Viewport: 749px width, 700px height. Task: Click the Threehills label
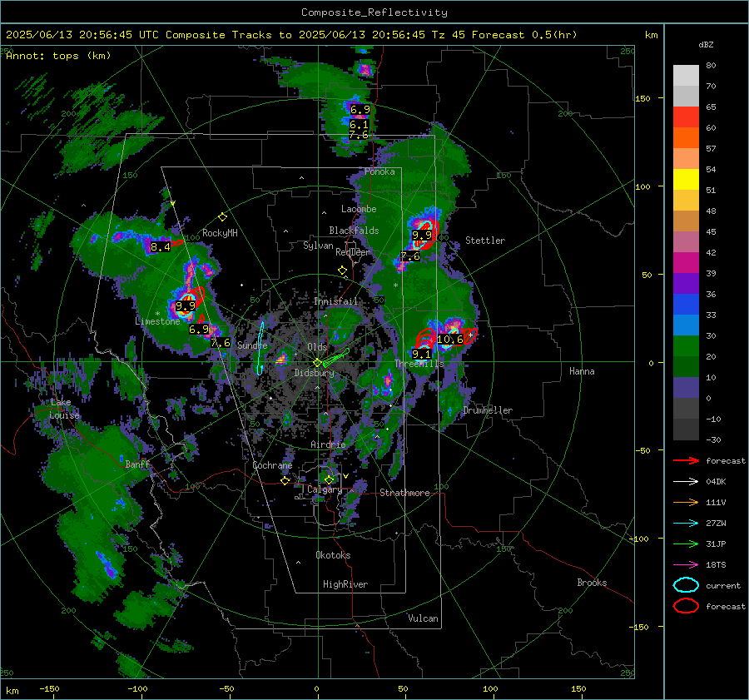(419, 364)
